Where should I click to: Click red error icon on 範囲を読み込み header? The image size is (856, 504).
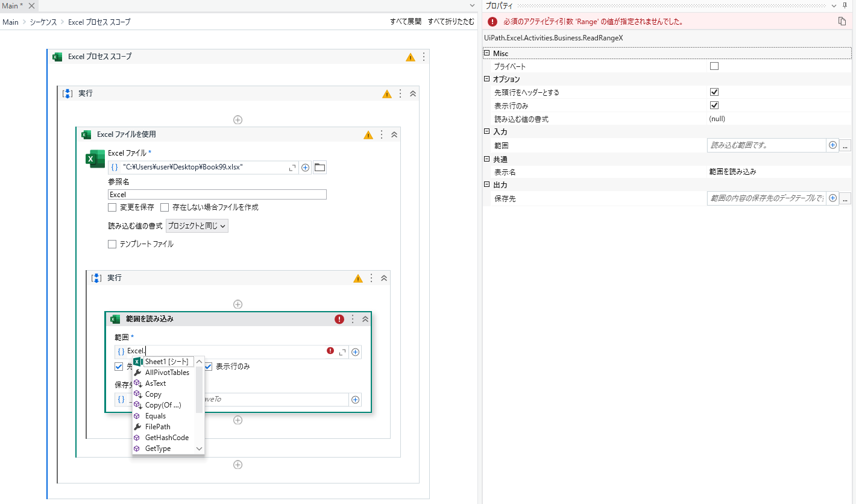click(x=339, y=320)
